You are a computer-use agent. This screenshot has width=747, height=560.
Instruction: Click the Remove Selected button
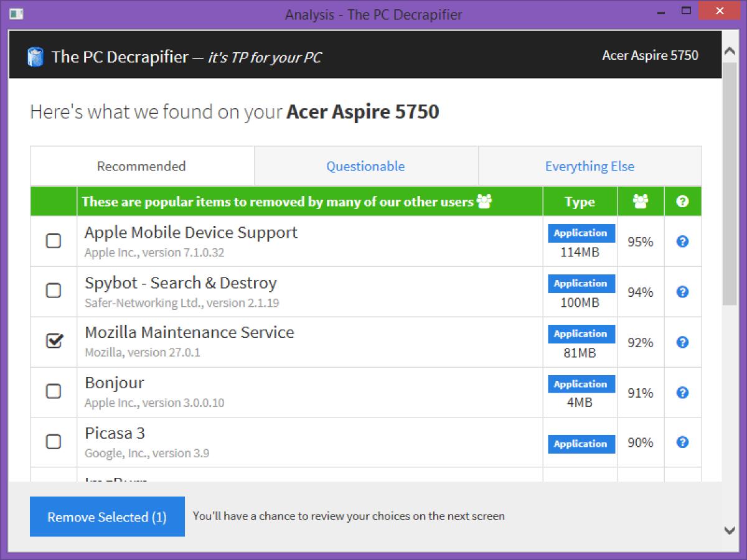(107, 516)
